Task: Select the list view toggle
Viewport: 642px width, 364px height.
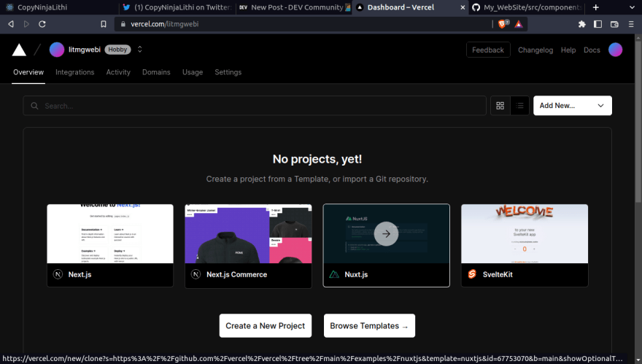Action: click(x=519, y=106)
